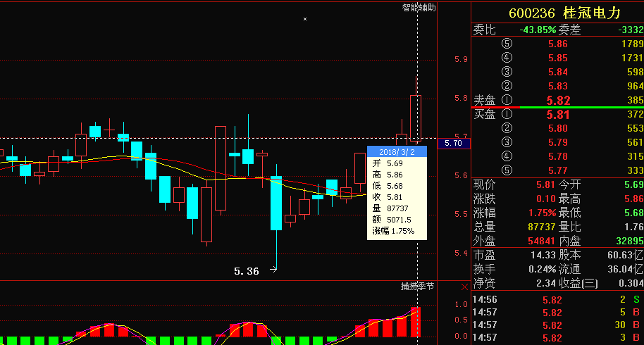
Task: Click the 2018/3/2 tooltip date header
Action: (397, 151)
